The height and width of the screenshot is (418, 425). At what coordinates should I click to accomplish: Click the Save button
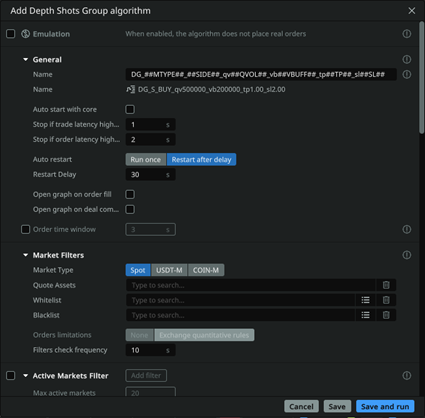(337, 406)
